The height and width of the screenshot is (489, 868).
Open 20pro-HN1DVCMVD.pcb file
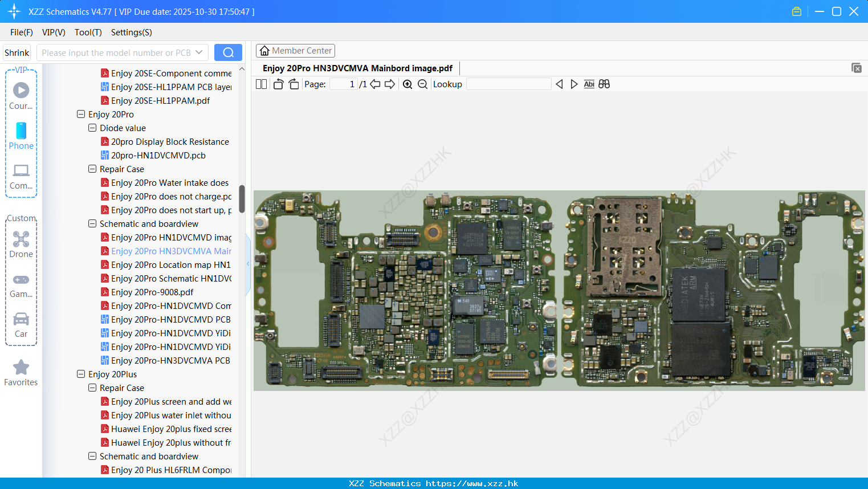pyautogui.click(x=153, y=155)
